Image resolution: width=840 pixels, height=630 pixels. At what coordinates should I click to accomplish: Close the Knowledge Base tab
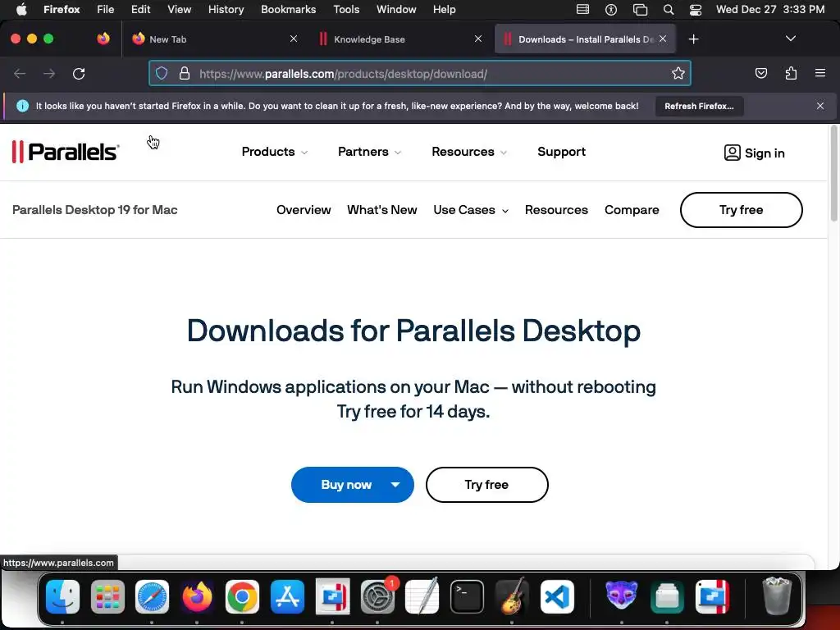pyautogui.click(x=478, y=39)
